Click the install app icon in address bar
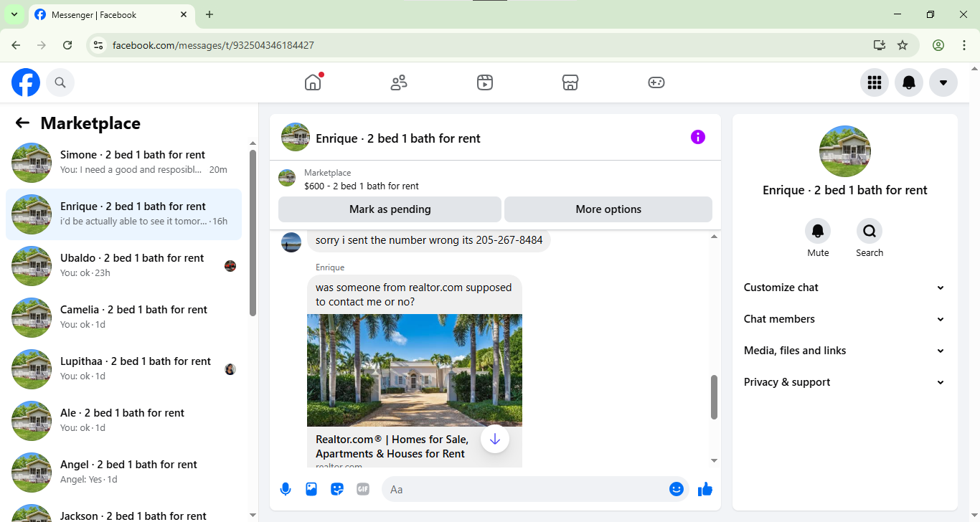The height and width of the screenshot is (522, 980). point(880,45)
